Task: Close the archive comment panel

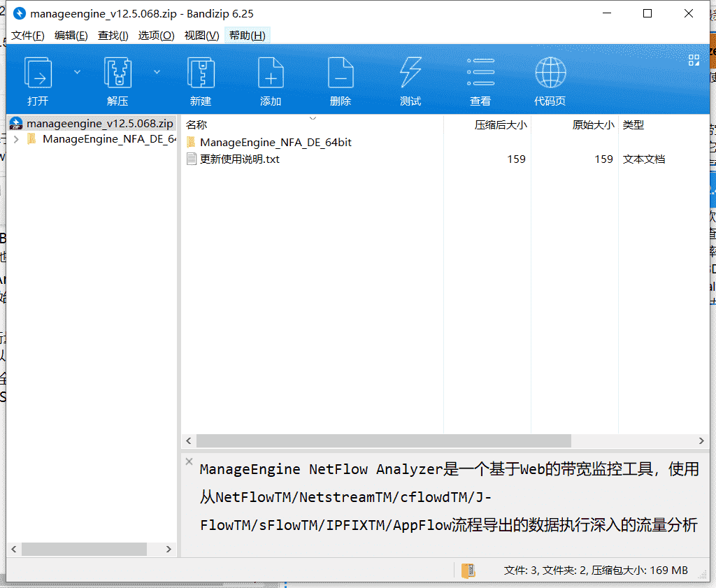Action: coord(189,461)
